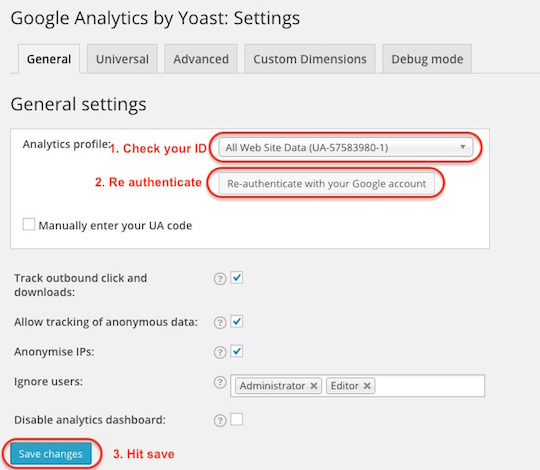Remove Editor tag with its x icon

point(367,386)
